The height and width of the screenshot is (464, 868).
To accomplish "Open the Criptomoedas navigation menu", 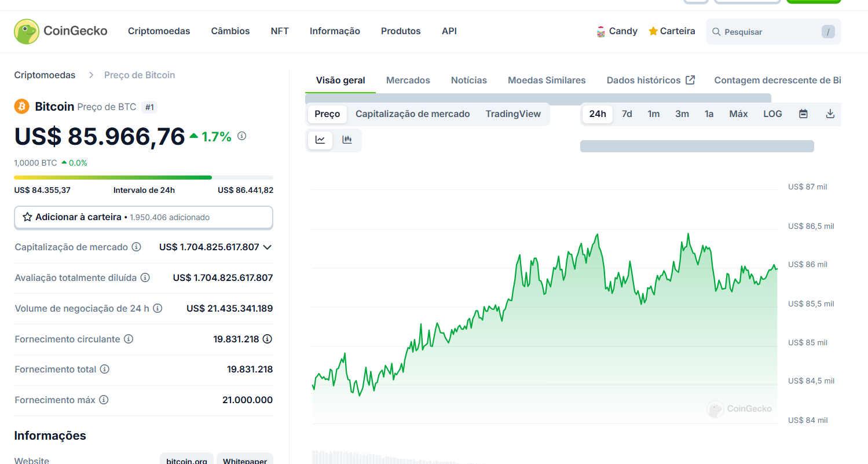I will coord(159,31).
